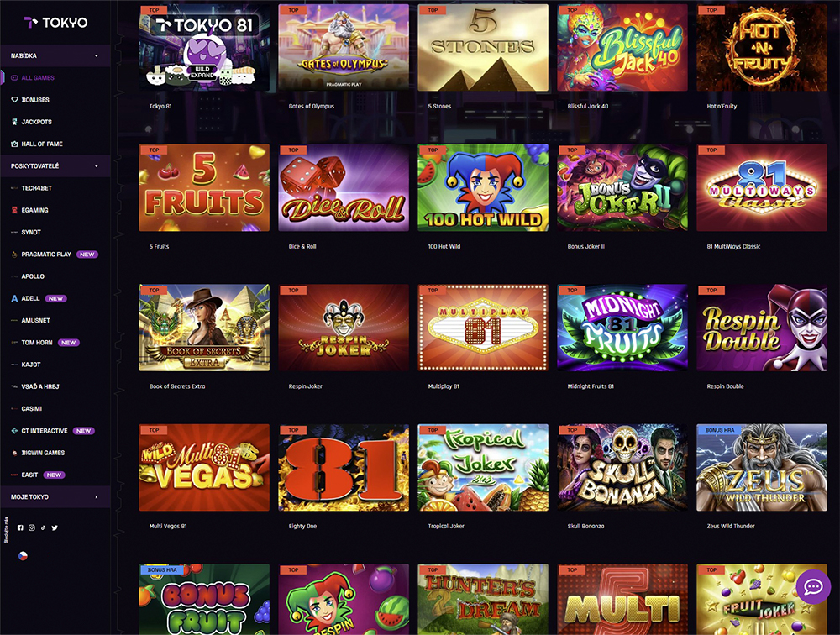
Task: Open the Twitter bird icon
Action: click(55, 527)
